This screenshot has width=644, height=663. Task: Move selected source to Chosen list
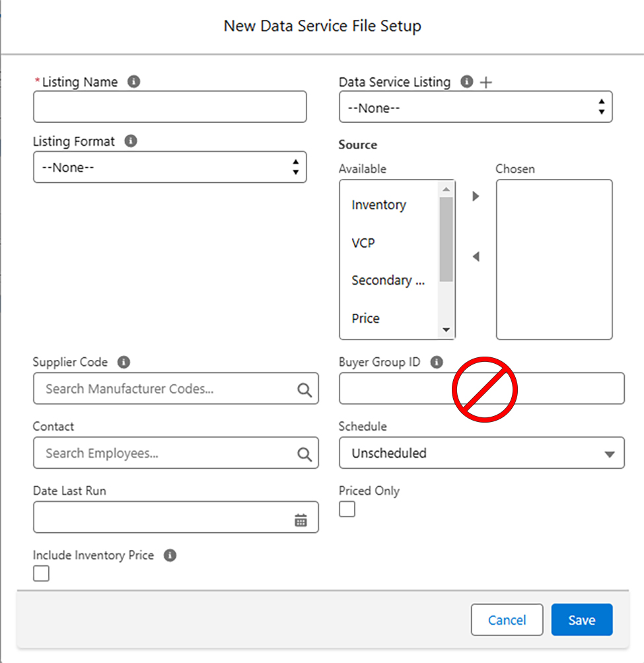476,196
